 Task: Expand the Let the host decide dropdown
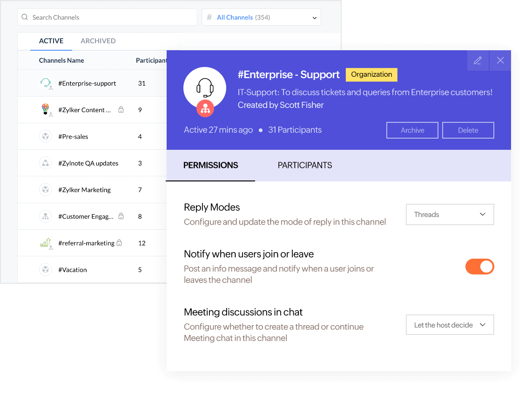point(450,325)
